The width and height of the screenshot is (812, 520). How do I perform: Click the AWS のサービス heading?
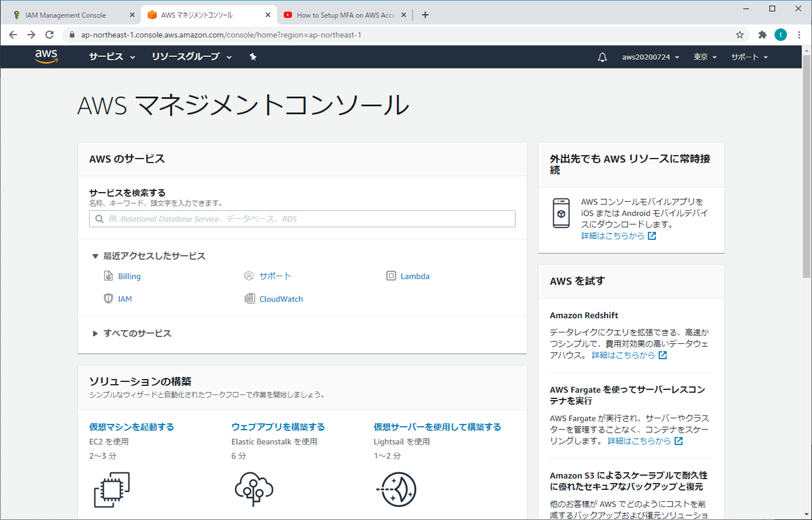point(127,159)
